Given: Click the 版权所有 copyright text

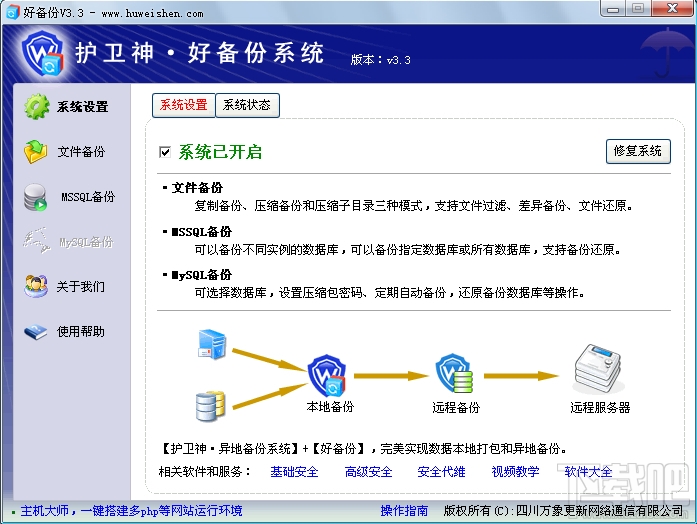Looking at the screenshot, I should click(x=563, y=511).
